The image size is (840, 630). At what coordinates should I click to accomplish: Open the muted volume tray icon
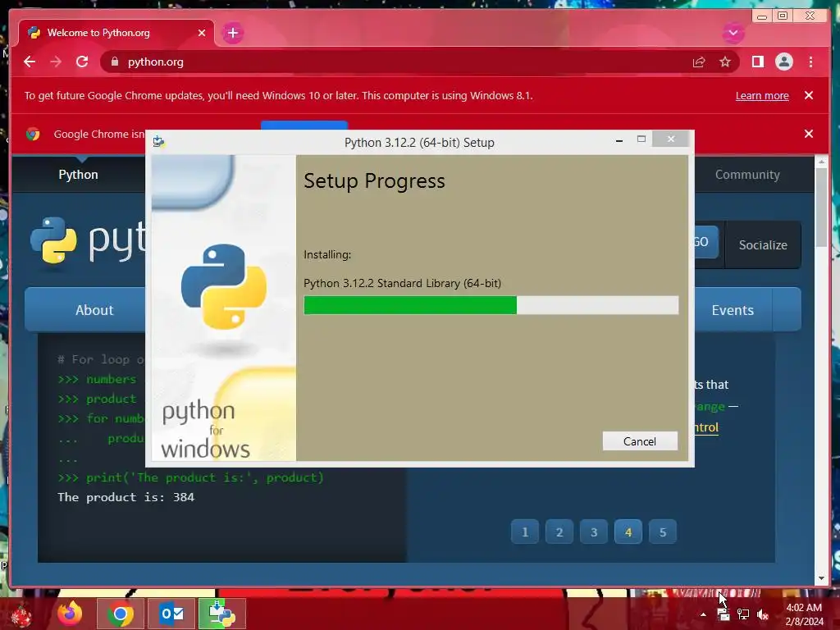pyautogui.click(x=763, y=614)
